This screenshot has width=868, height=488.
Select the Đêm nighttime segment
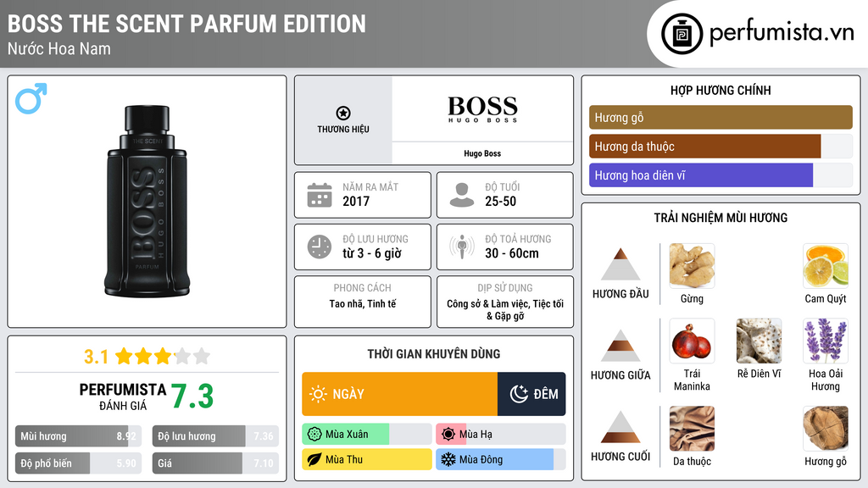(x=531, y=394)
